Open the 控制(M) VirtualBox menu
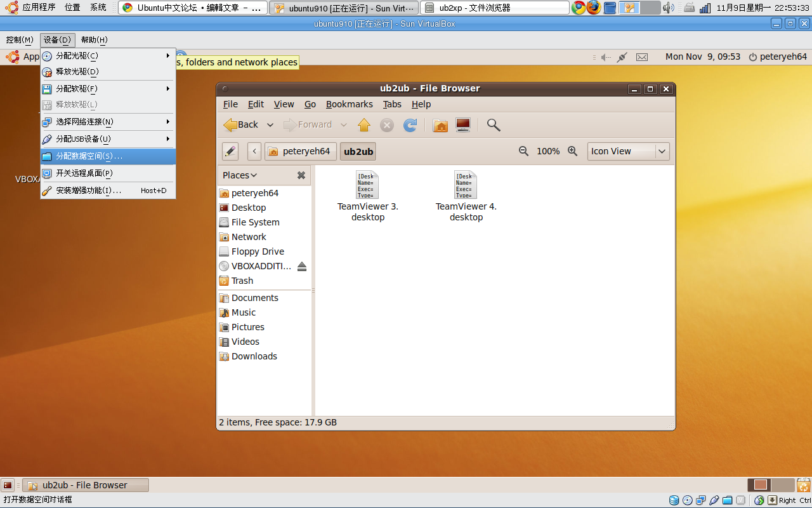 pos(20,40)
